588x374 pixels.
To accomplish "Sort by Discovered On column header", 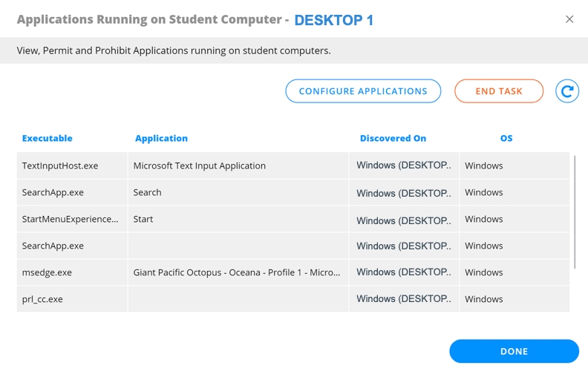I will (x=393, y=138).
